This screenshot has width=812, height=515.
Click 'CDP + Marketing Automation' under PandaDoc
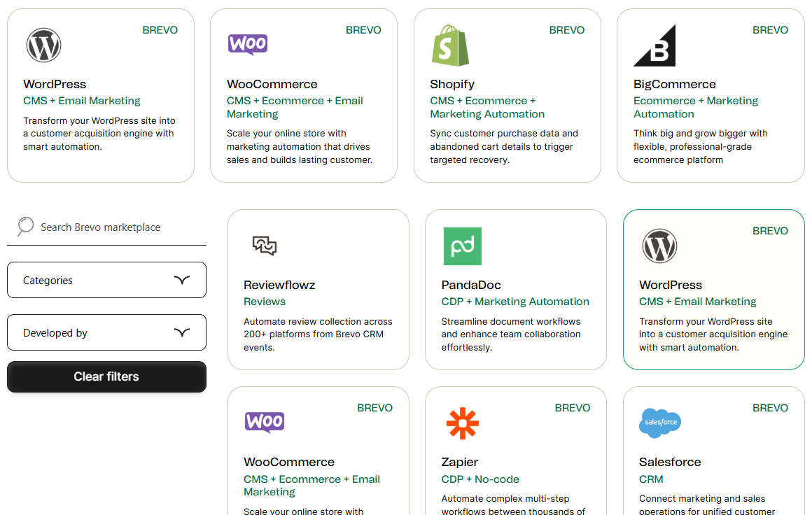(x=514, y=302)
